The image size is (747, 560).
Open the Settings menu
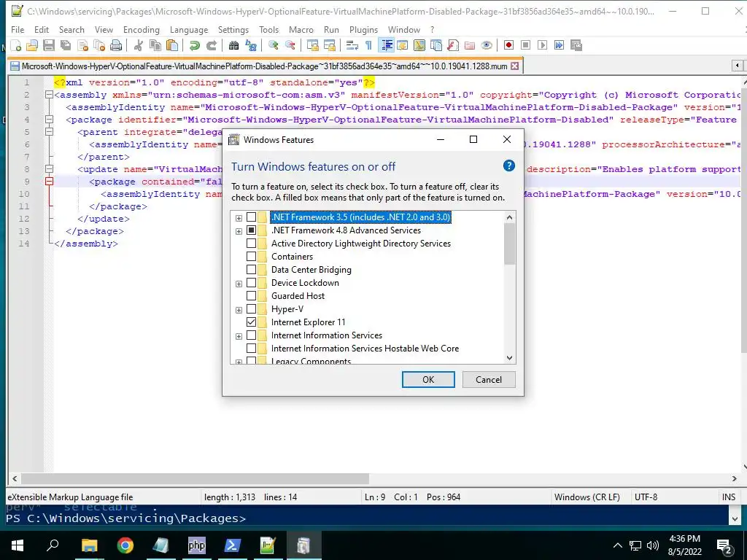233,29
